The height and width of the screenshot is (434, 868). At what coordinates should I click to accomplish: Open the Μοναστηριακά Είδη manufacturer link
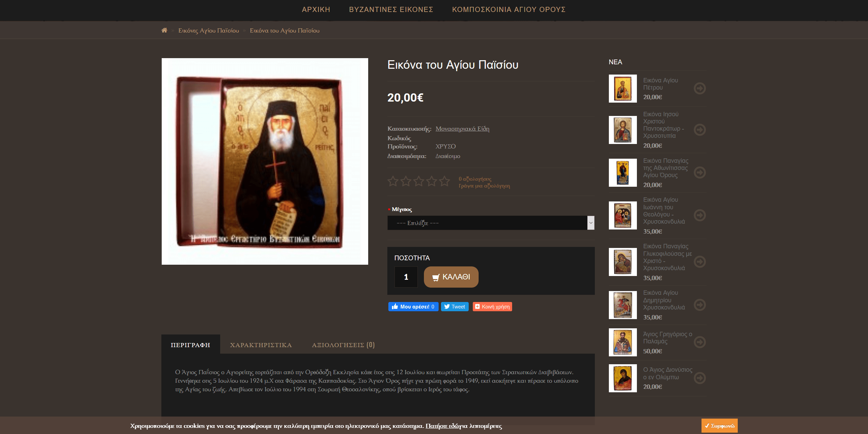click(462, 129)
